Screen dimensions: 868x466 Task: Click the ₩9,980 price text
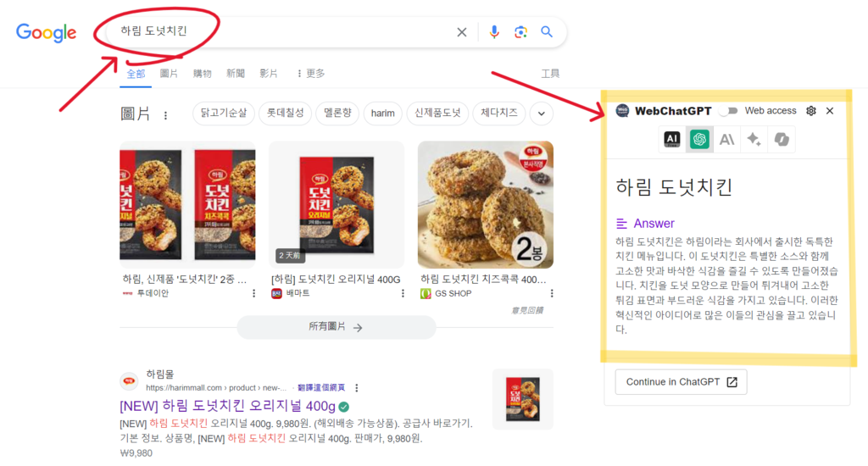coord(136,453)
